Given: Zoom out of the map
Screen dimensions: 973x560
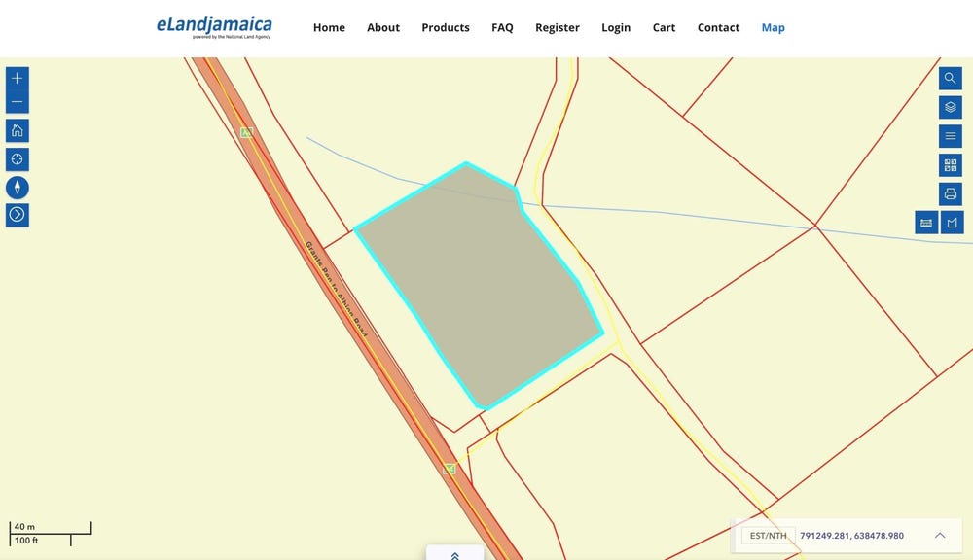Looking at the screenshot, I should coord(18,102).
